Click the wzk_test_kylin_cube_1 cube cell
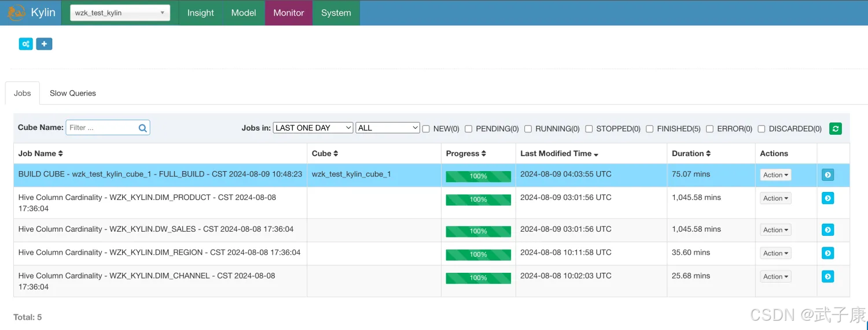This screenshot has height=330, width=868. [x=351, y=174]
